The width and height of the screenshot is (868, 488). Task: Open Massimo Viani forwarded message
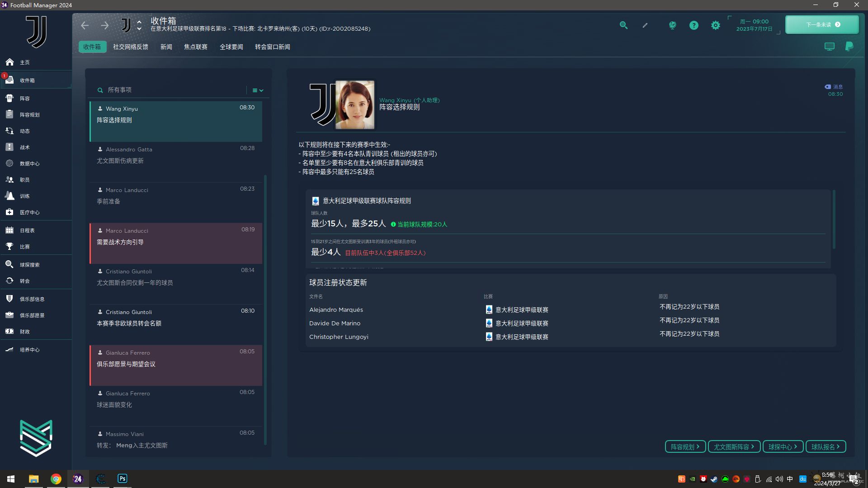point(176,441)
